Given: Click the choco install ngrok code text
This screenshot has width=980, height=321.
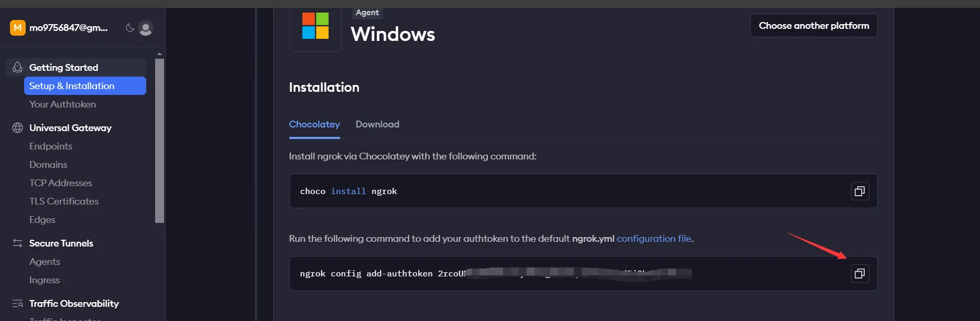Looking at the screenshot, I should pyautogui.click(x=349, y=191).
